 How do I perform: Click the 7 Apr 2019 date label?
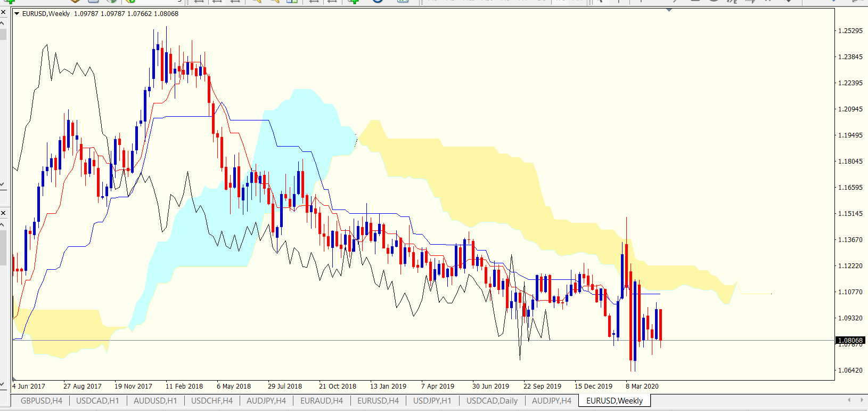(438, 386)
